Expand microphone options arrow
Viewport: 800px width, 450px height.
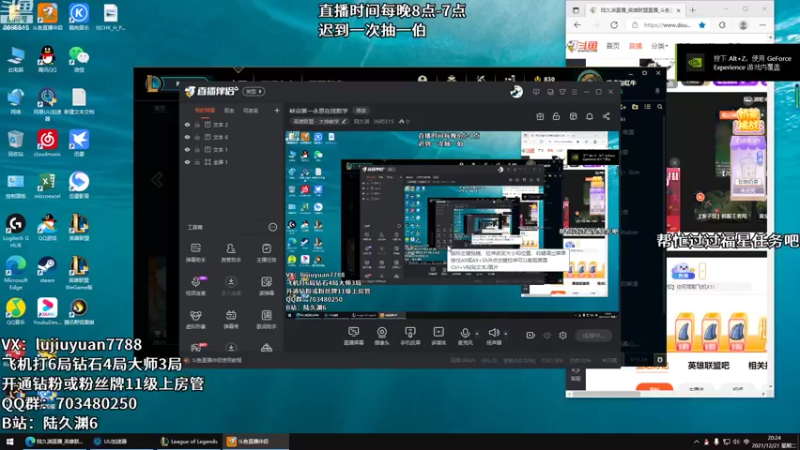477,334
